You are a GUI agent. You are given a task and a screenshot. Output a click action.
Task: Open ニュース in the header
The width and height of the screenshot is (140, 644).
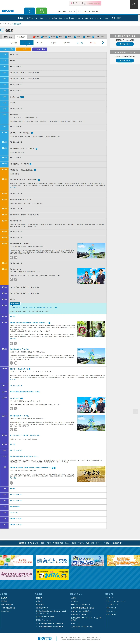[x=72, y=11]
